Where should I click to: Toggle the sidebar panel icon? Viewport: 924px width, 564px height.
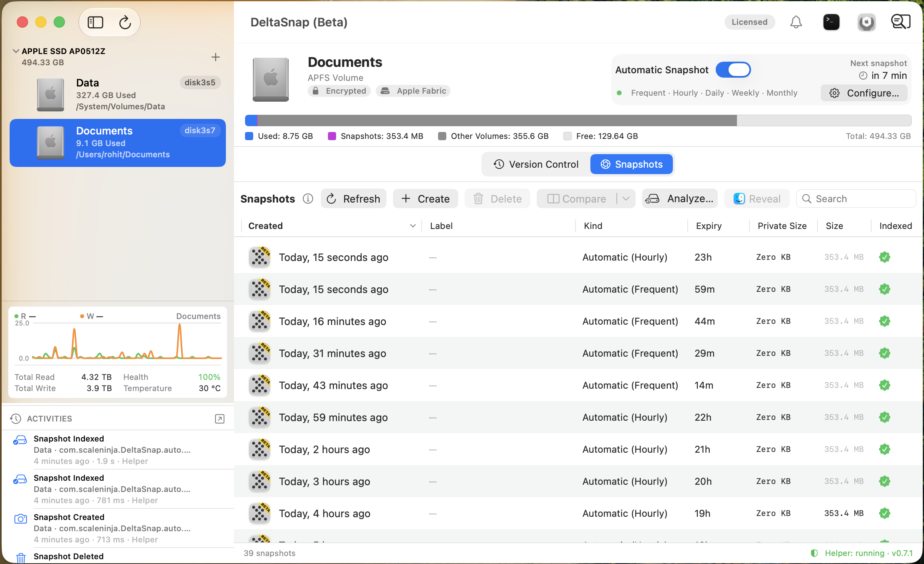pos(95,22)
